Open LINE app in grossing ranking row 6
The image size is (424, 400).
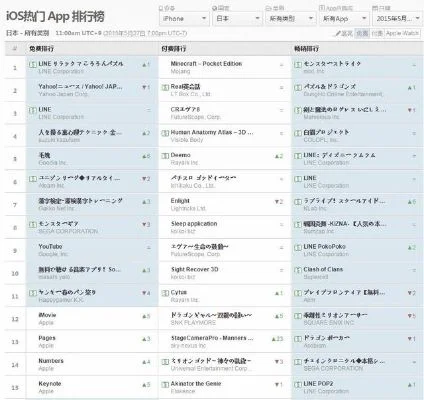pos(310,178)
